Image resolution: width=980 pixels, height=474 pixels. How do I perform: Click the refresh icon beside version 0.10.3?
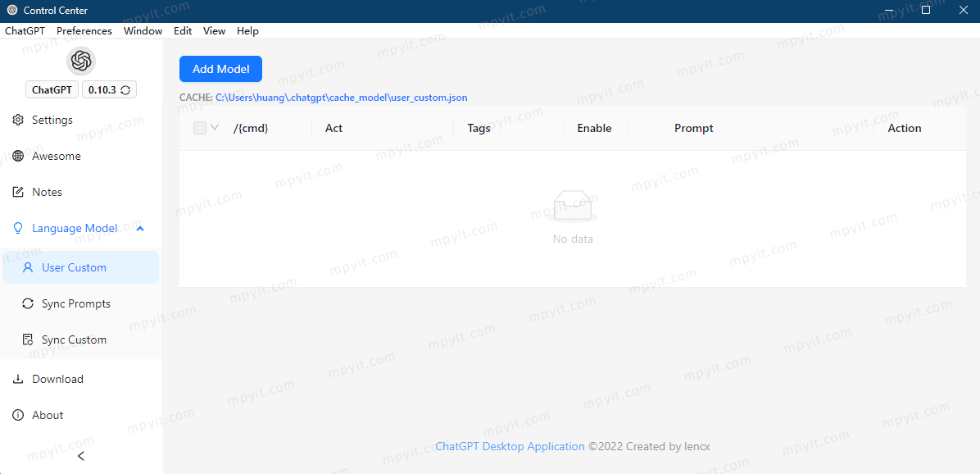tap(125, 90)
